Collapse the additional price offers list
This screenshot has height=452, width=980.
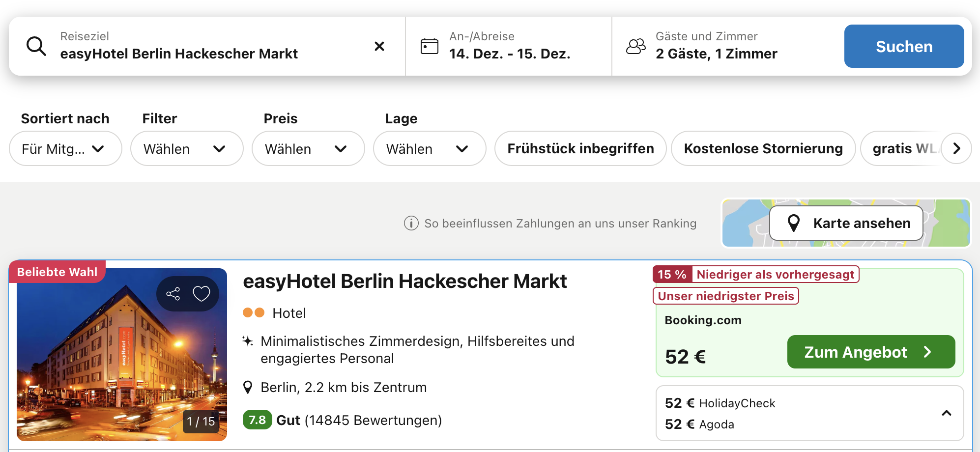point(947,413)
